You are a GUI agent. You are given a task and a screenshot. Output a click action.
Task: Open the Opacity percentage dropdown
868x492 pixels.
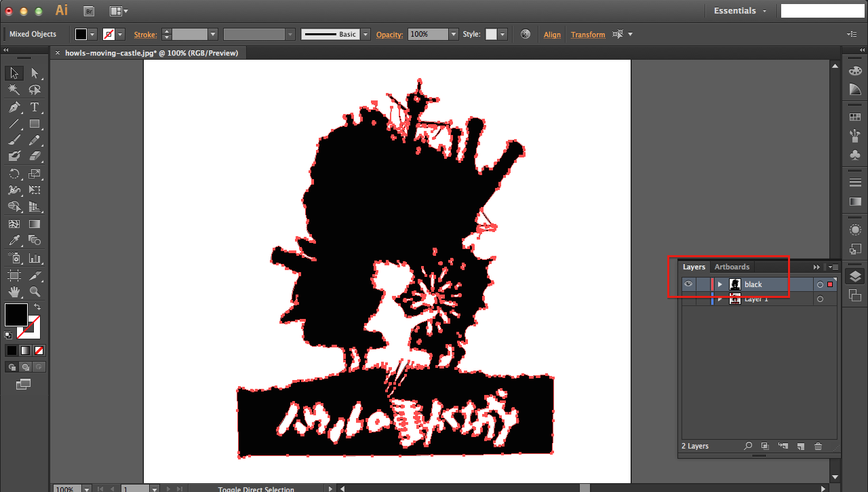(x=454, y=34)
